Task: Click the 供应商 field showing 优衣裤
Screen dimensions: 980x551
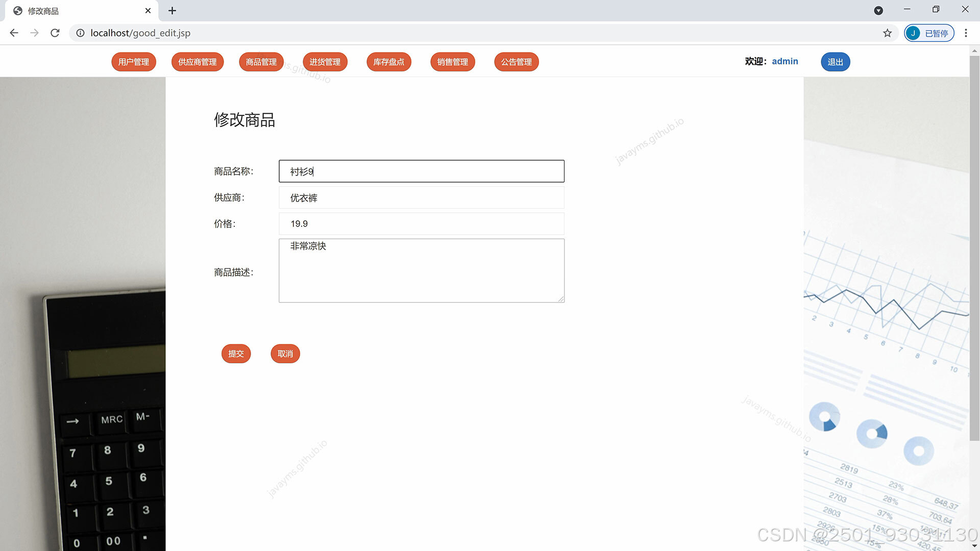Action: pyautogui.click(x=422, y=197)
